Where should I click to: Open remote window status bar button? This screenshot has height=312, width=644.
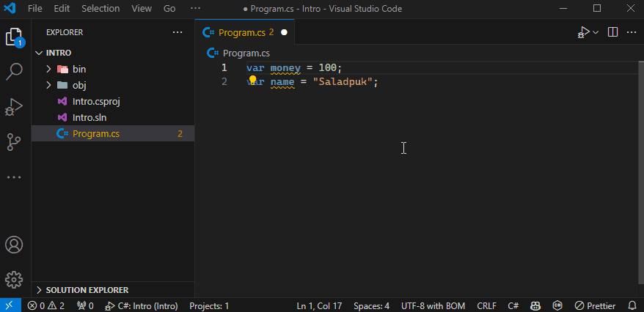(10, 305)
